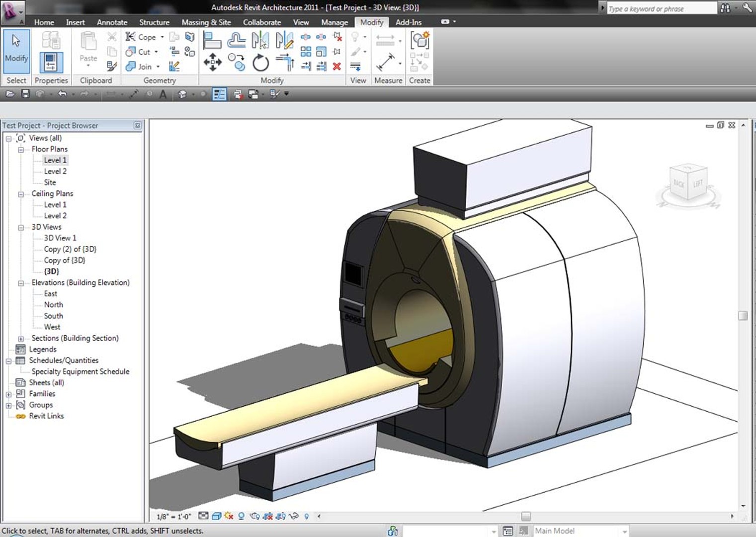The width and height of the screenshot is (756, 537).
Task: Toggle the Properties palette button
Action: click(51, 63)
